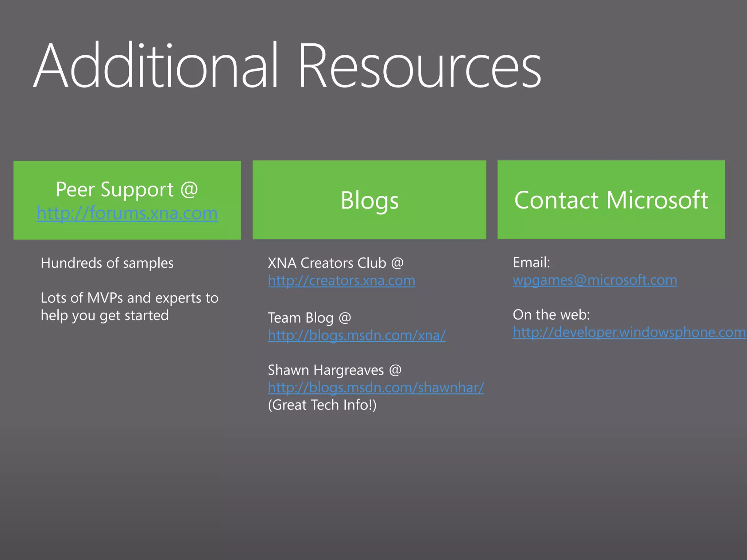Viewport: 747px width, 560px height.
Task: Click the wpgames@microsoft.com email link
Action: pos(595,280)
